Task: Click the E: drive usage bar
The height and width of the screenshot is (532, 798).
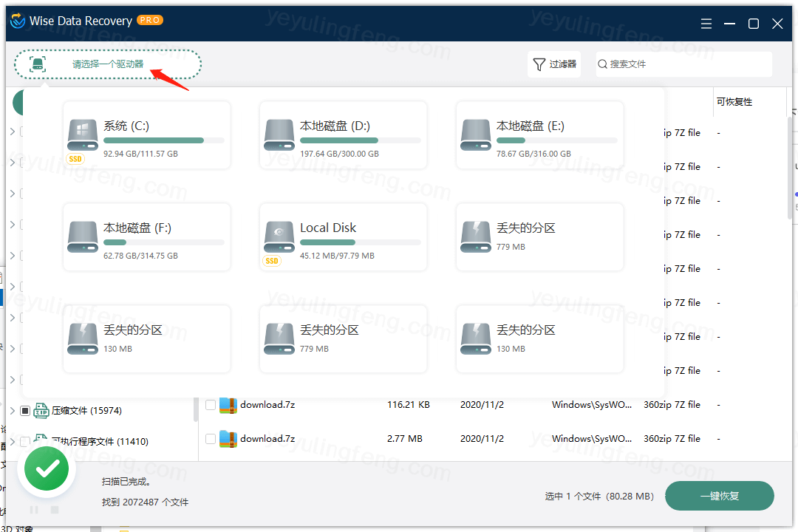Action: (557, 140)
